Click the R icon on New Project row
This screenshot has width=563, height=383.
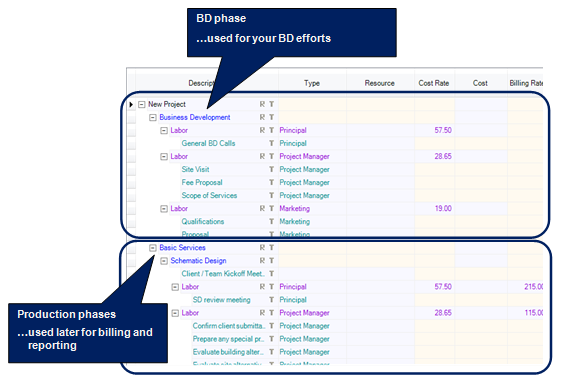point(262,104)
